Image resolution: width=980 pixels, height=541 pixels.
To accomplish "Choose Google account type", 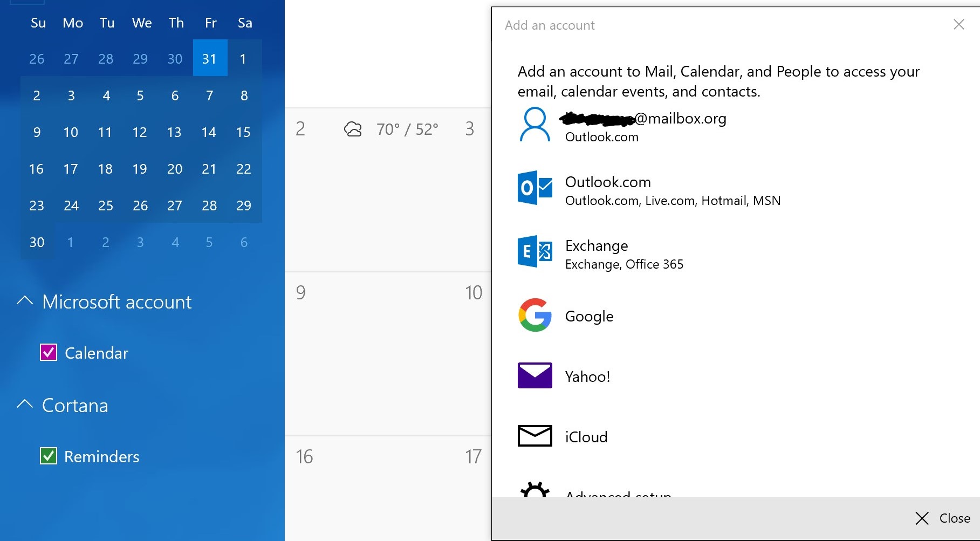I will point(735,316).
